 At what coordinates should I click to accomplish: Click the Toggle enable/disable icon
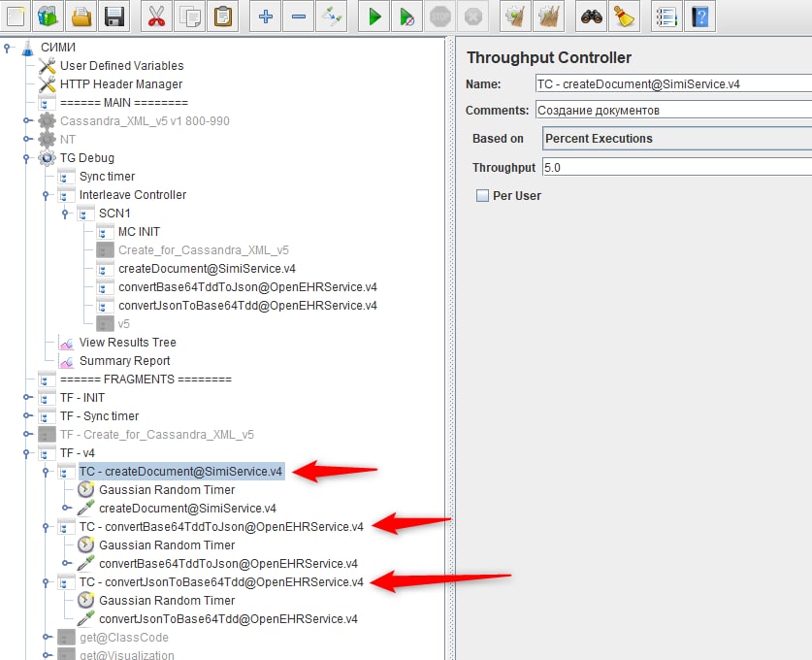tap(332, 16)
